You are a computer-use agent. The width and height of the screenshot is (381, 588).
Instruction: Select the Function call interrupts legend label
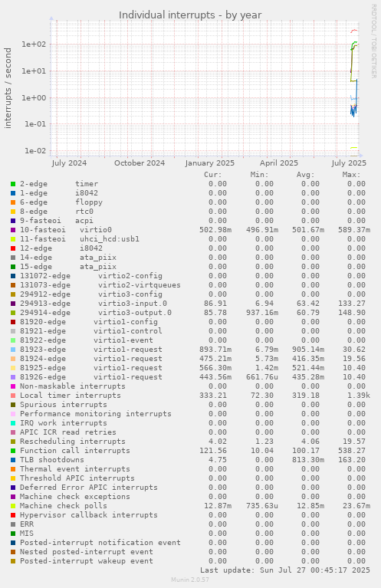click(74, 451)
